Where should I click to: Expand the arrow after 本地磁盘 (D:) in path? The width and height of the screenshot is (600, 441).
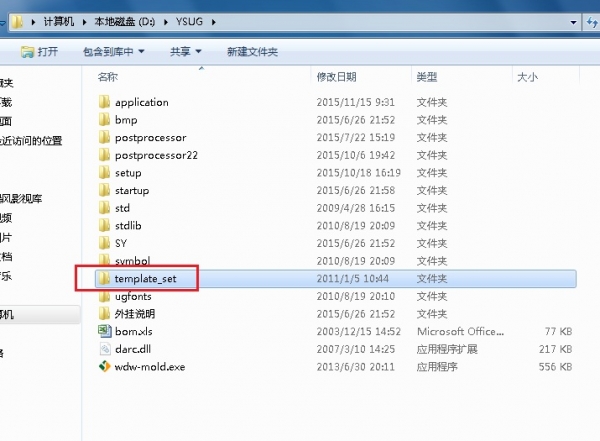coord(166,22)
